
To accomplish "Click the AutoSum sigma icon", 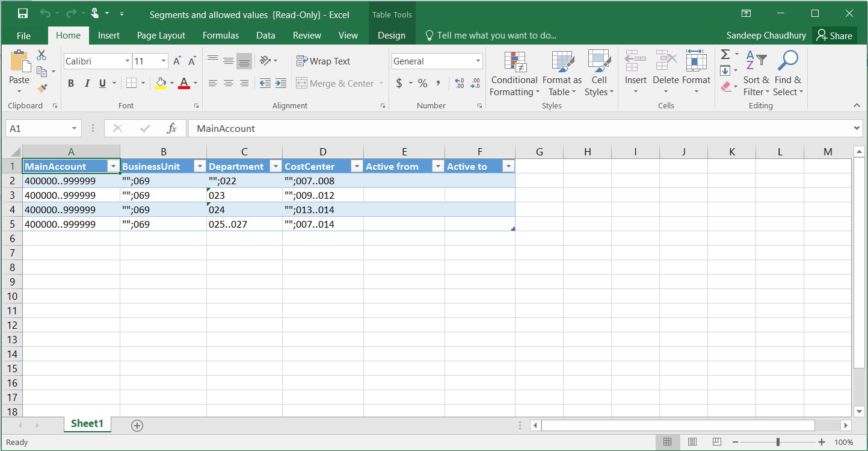I will coord(725,55).
